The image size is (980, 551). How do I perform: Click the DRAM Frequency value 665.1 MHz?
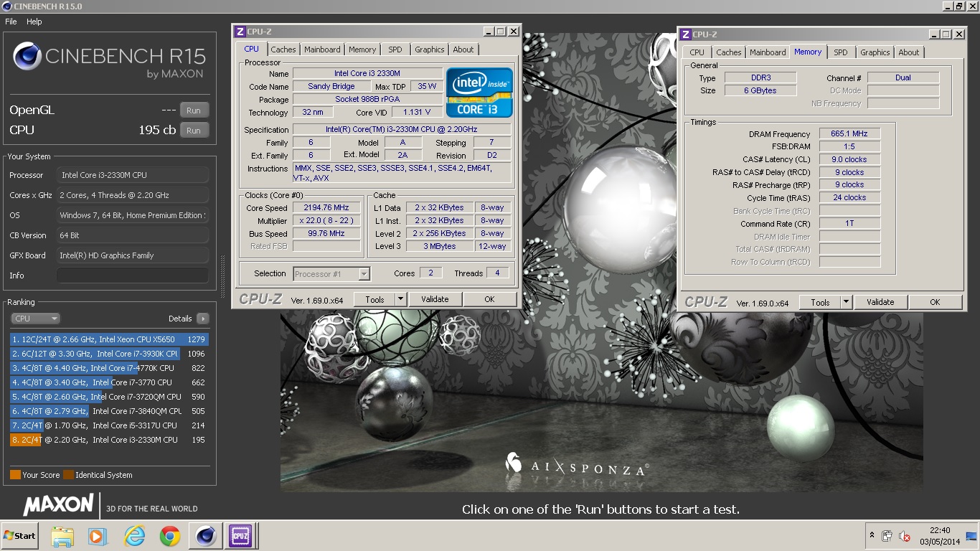pyautogui.click(x=849, y=134)
